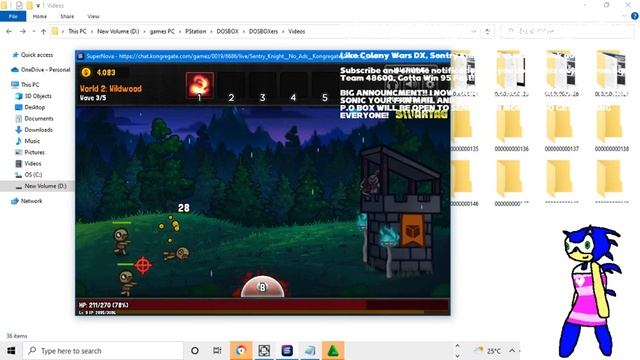Select folder 000000000137

[562, 129]
